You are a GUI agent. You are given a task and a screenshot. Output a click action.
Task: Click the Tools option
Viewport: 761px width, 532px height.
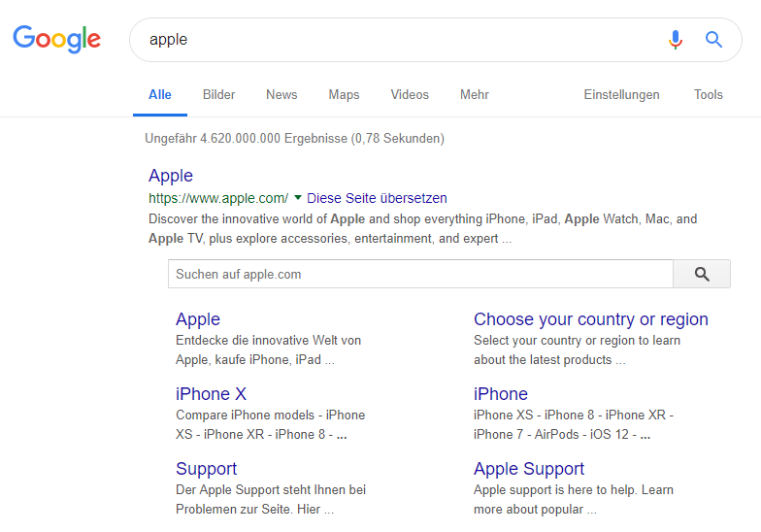[709, 95]
